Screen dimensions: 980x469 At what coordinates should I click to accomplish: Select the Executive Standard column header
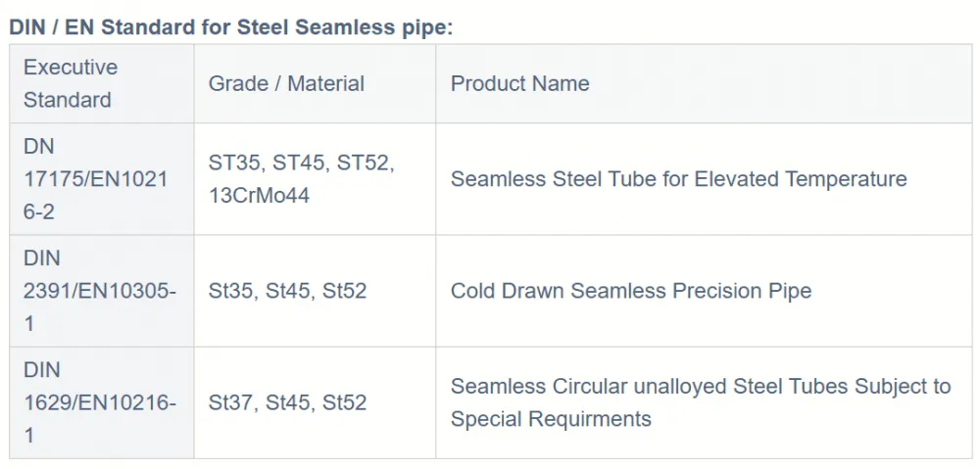point(101,83)
